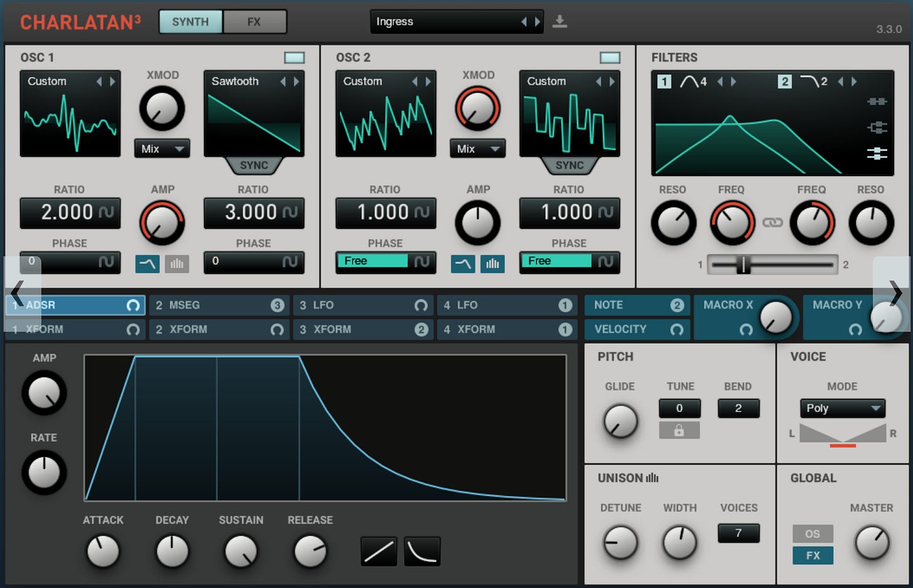Click MACRO Y assignment icon
Image resolution: width=913 pixels, height=588 pixels.
855,330
